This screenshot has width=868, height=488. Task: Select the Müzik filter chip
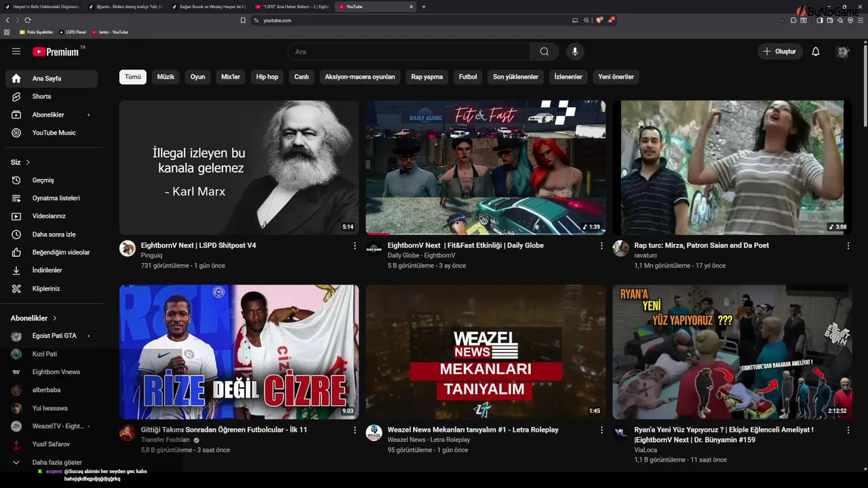(165, 77)
